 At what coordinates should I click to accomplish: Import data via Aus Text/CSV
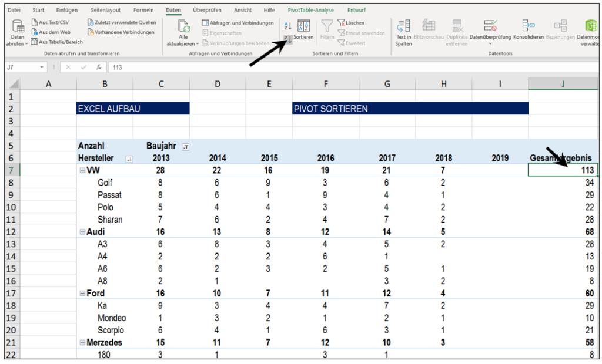click(x=50, y=22)
